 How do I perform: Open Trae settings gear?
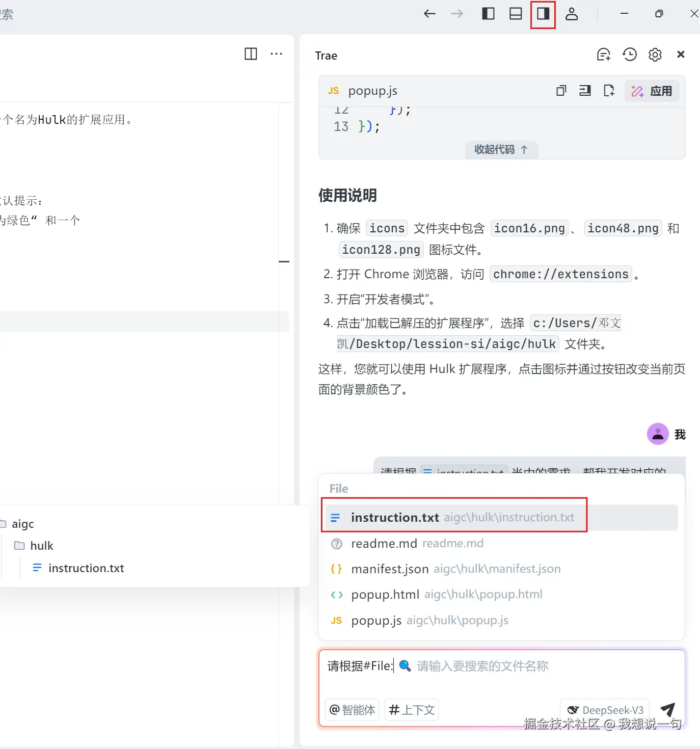tap(655, 55)
